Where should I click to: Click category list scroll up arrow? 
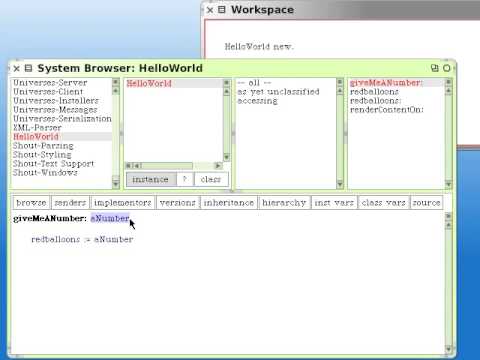(116, 91)
